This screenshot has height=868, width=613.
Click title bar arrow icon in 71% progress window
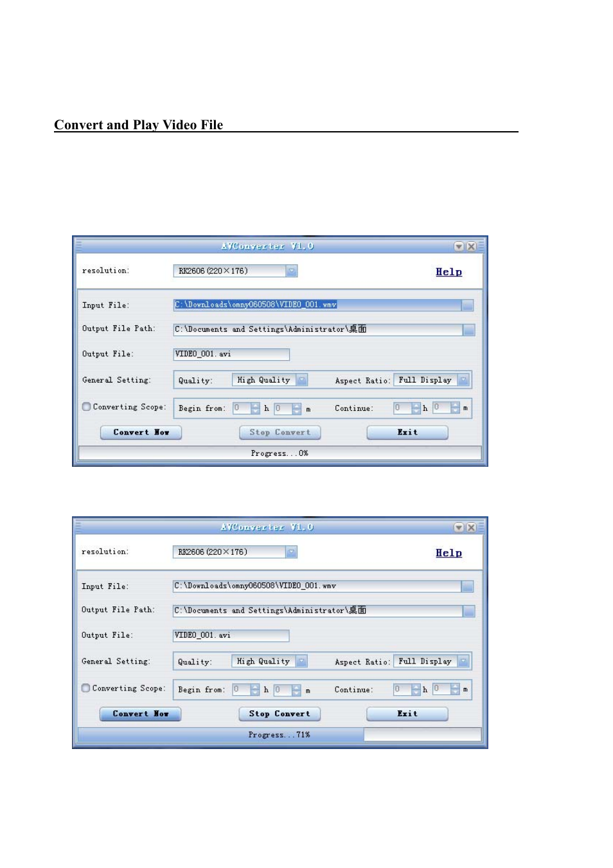tap(459, 527)
